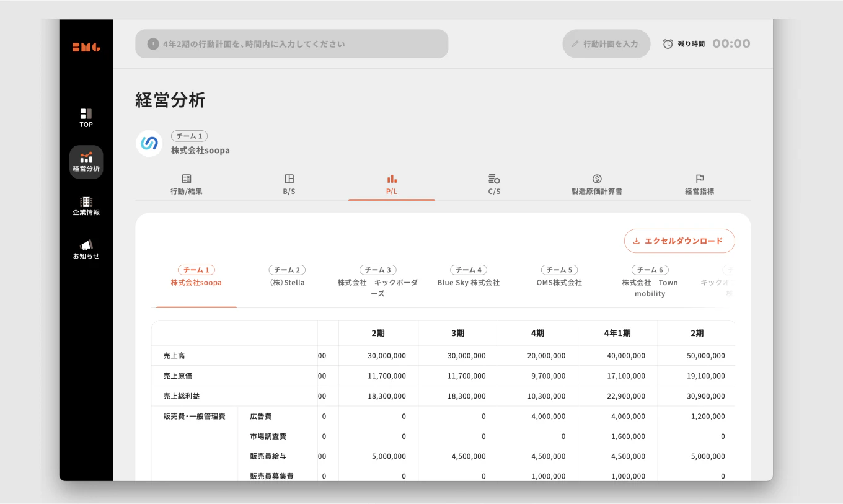The width and height of the screenshot is (843, 504).
Task: Click the alarm clock 残り時間 icon
Action: (668, 44)
